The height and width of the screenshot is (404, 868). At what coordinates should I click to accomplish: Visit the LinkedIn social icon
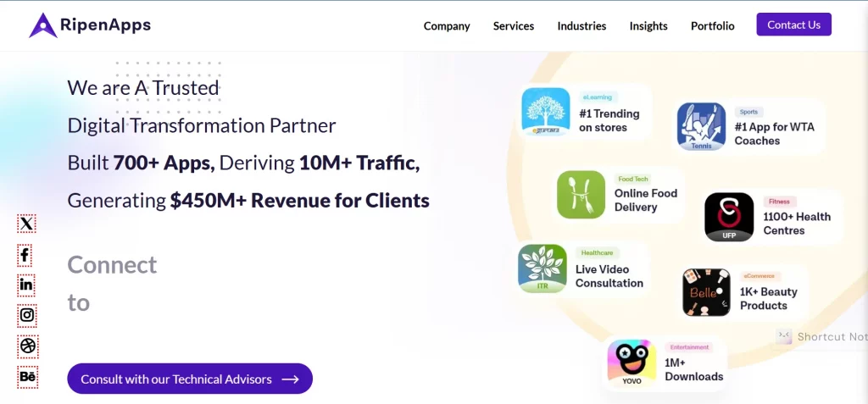point(26,285)
